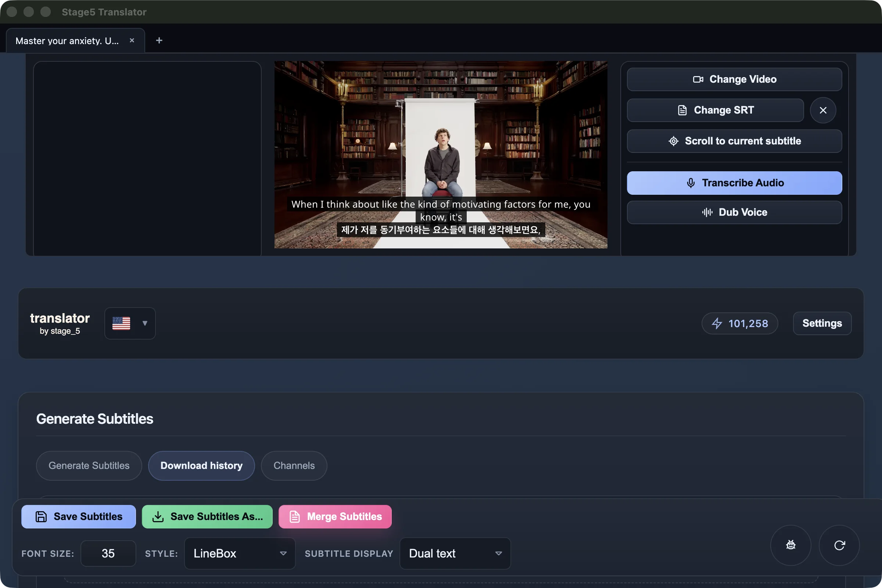The width and height of the screenshot is (882, 588).
Task: Click the bug report icon button
Action: 790,545
